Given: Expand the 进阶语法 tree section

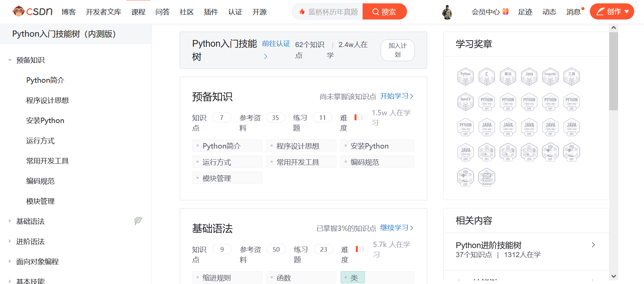Looking at the screenshot, I should [x=10, y=241].
